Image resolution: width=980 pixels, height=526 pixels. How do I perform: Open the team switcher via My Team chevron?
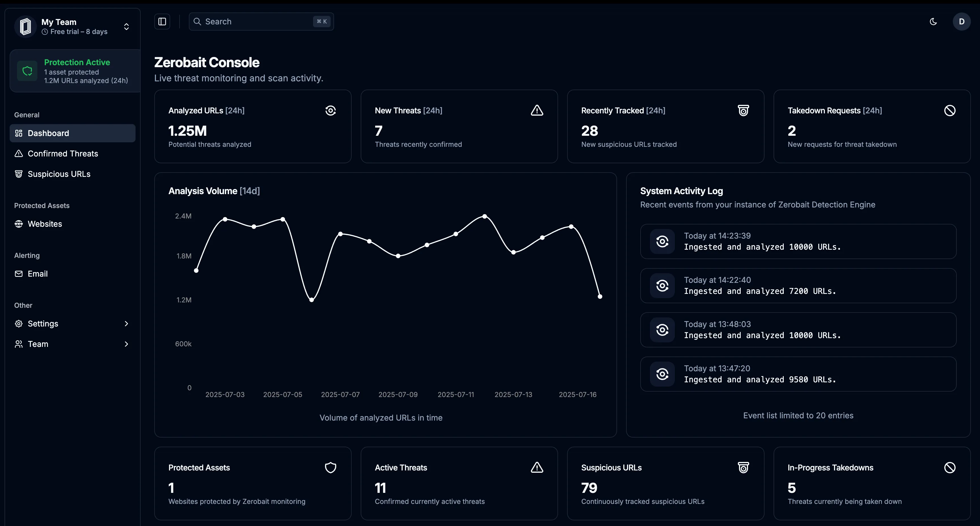click(126, 27)
